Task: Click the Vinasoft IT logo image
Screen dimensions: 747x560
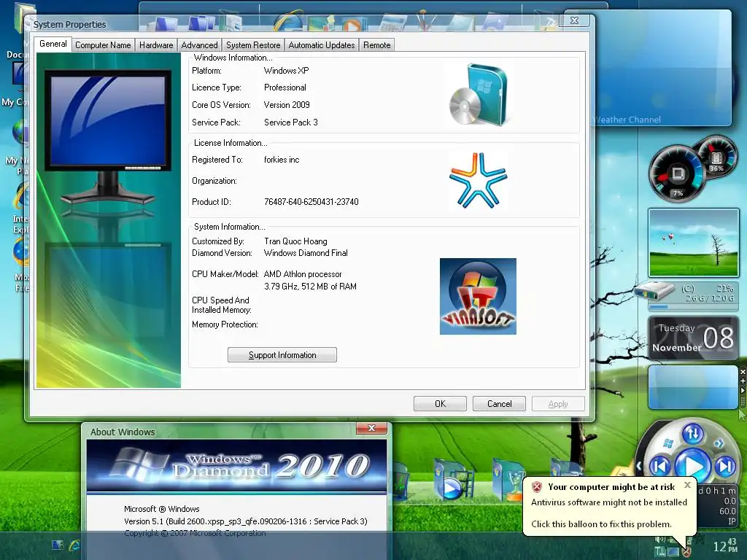Action: 478,296
